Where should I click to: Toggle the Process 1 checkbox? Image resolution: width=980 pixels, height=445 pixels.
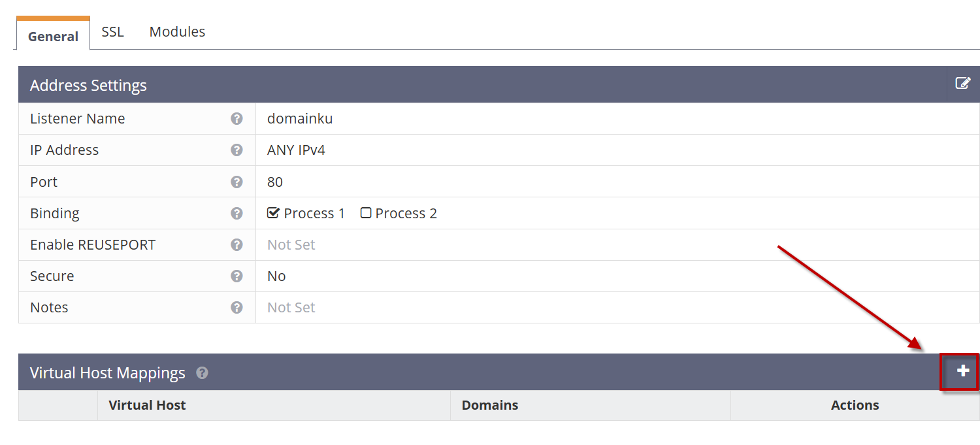pyautogui.click(x=274, y=213)
